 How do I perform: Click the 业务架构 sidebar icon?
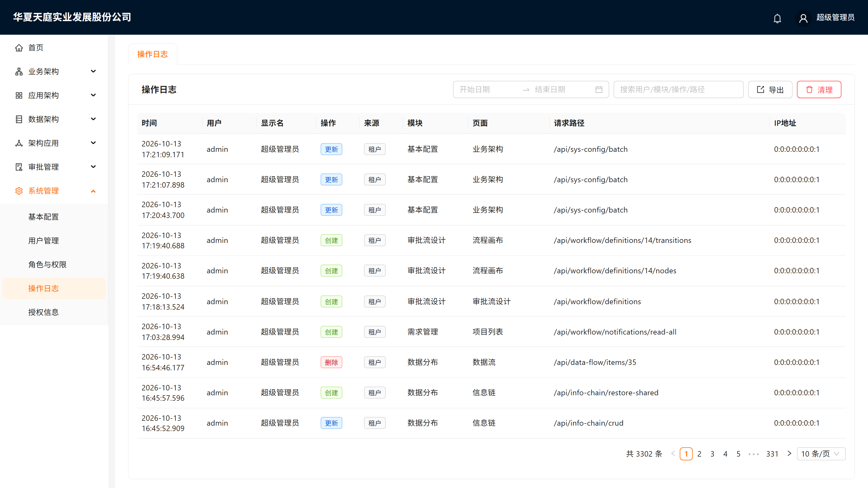pos(19,71)
